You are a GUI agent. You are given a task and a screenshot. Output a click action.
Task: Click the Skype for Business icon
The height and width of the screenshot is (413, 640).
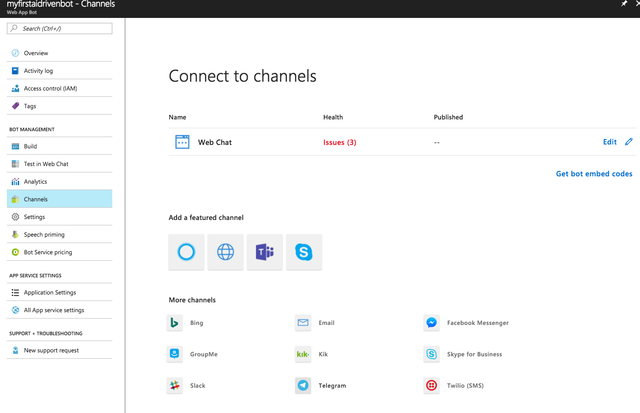point(431,354)
